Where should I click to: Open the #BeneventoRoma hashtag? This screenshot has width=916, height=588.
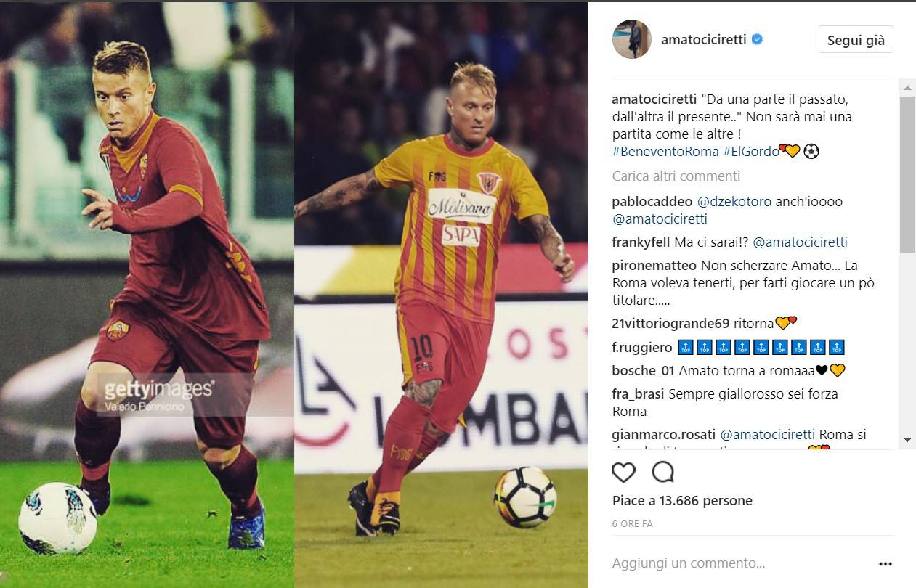click(x=665, y=151)
